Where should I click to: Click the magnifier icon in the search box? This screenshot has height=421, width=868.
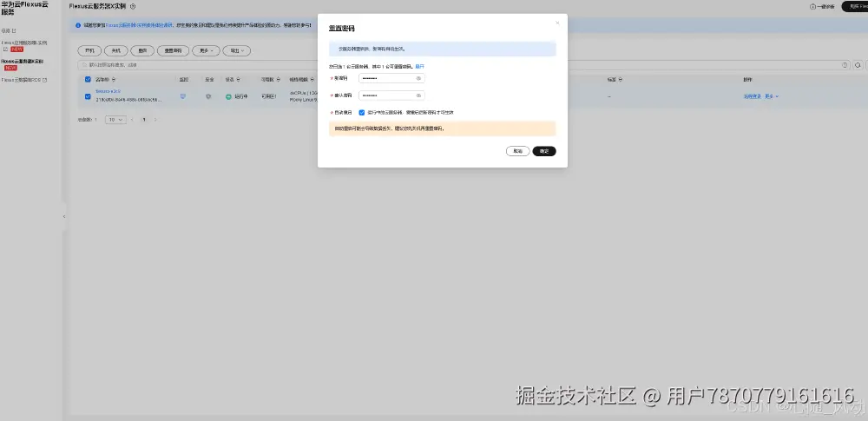coord(85,65)
